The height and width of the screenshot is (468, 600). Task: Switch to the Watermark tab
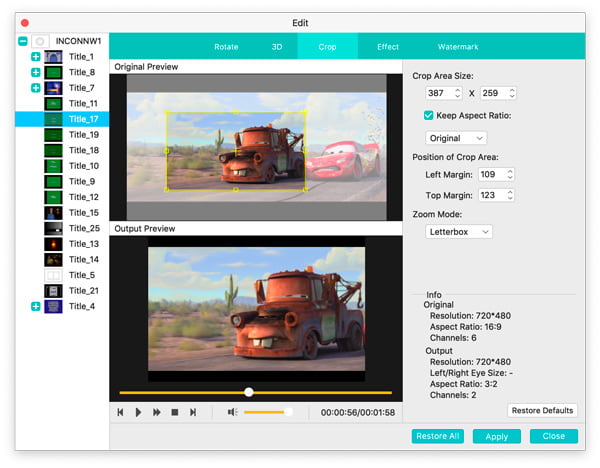tap(458, 47)
